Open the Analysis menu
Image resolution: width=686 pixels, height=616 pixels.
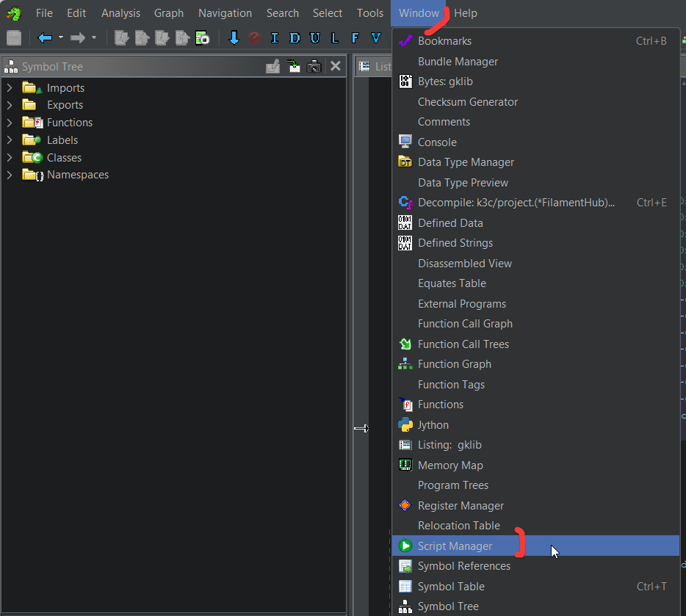click(120, 13)
